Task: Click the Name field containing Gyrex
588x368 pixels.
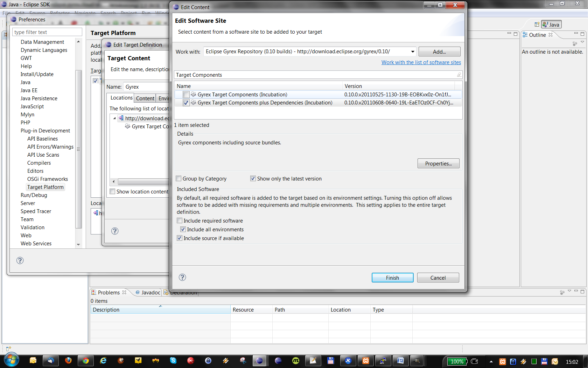Action: tap(146, 87)
